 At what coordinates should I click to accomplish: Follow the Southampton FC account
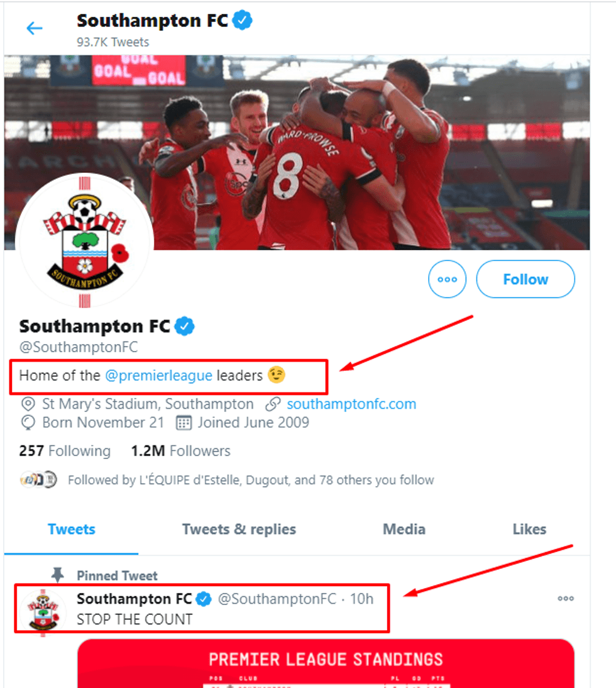tap(525, 279)
